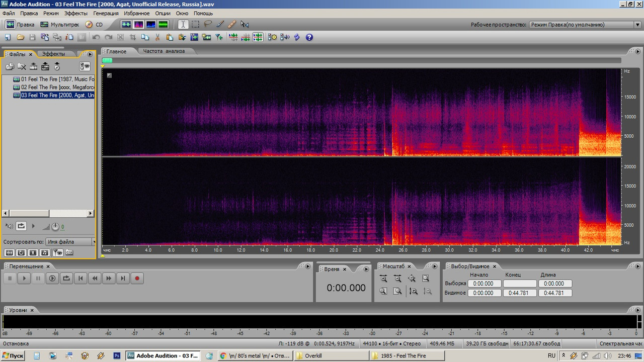Open the CD view
This screenshot has width=644, height=362.
click(94, 24)
